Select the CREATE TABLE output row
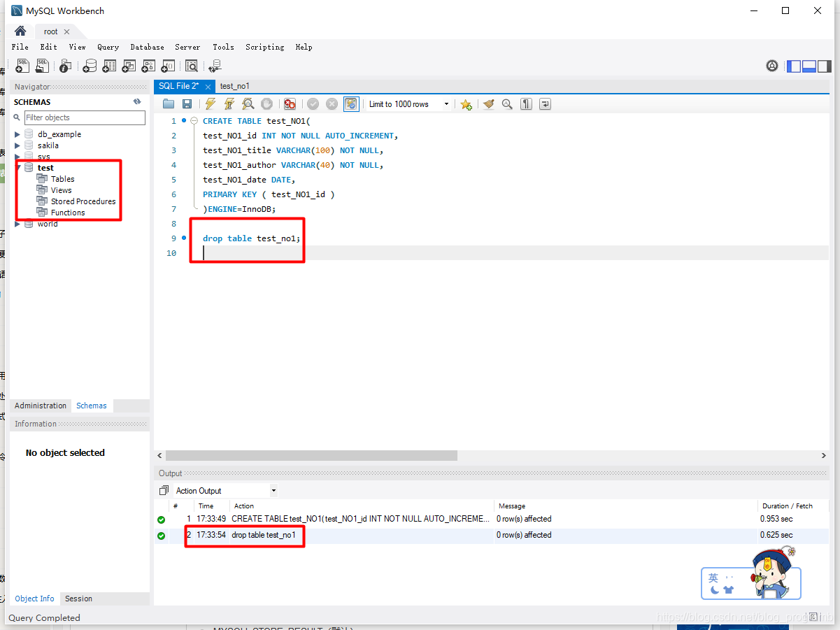Viewport: 840px width, 630px height. (492, 519)
